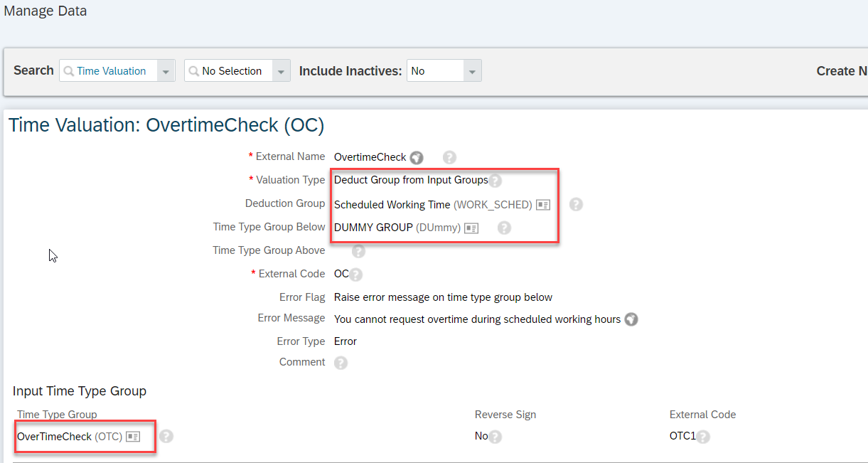Select the OvertimeCheck external name value

[x=370, y=157]
